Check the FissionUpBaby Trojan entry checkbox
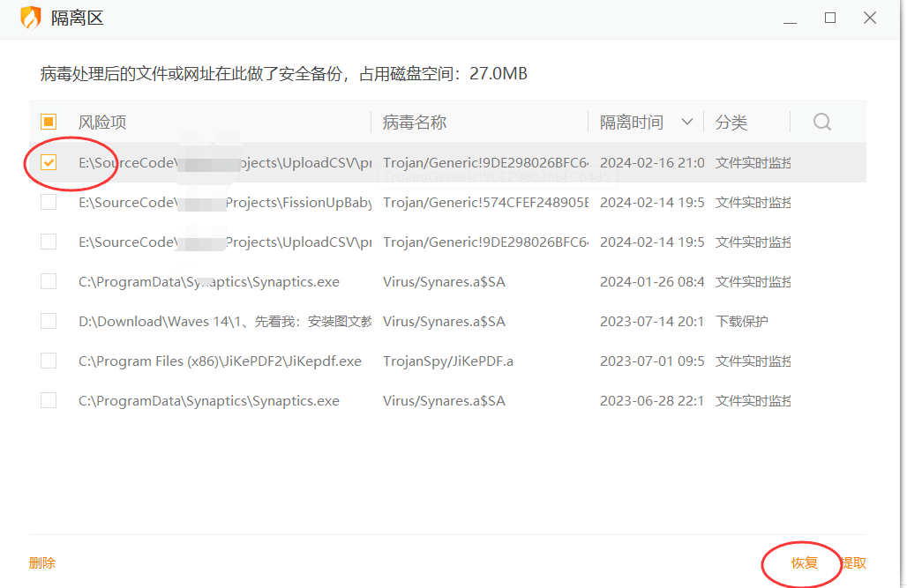 49,203
